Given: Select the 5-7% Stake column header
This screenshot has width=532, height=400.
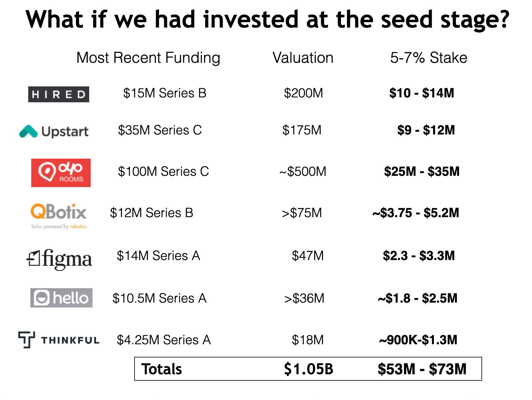Looking at the screenshot, I should coord(429,58).
